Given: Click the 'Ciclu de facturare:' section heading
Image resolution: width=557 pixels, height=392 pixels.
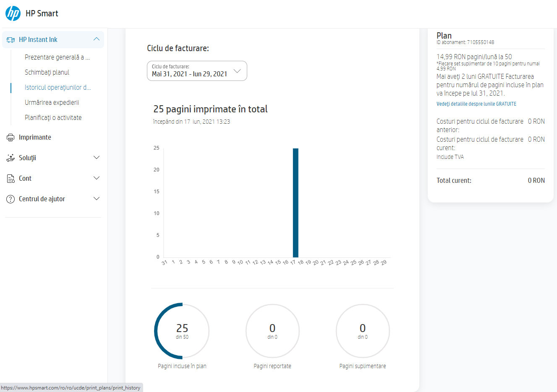Looking at the screenshot, I should coord(178,48).
